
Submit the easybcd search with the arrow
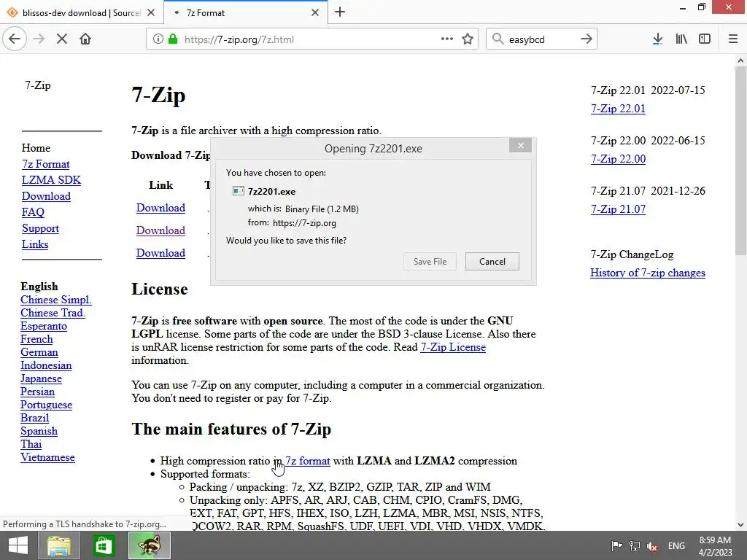point(587,39)
